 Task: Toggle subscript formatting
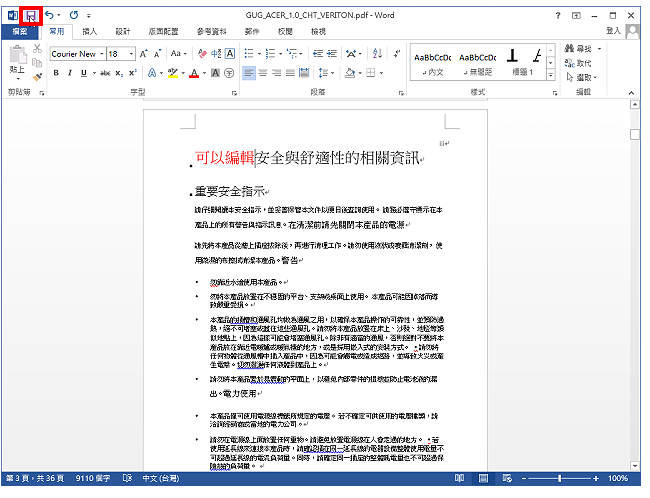119,73
